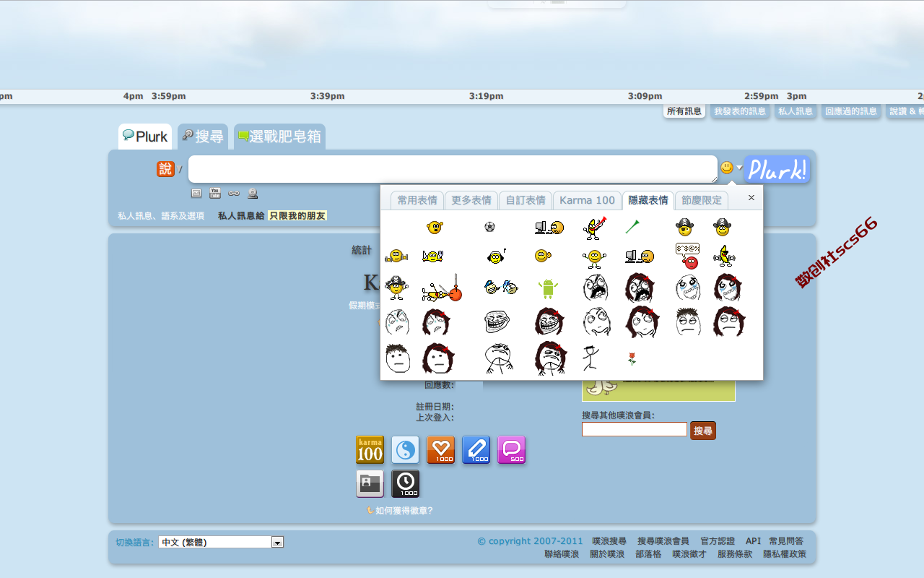Viewport: 924px width, 578px height.
Task: Filter timeline by 我發表的訊息
Action: 740,111
